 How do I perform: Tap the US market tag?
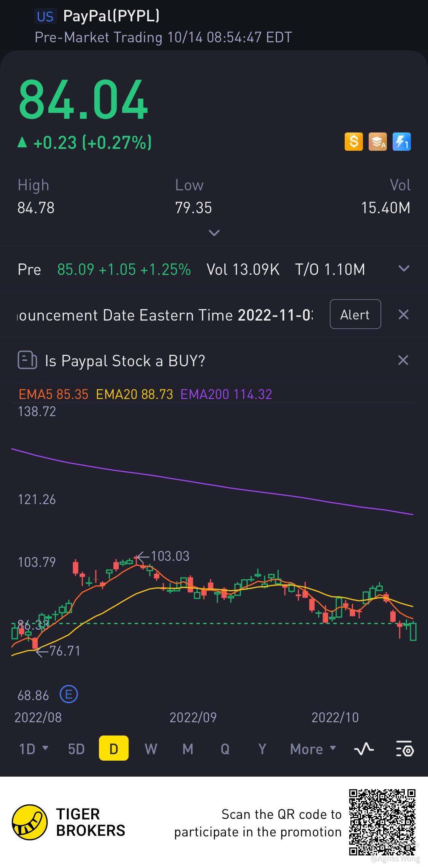click(x=45, y=16)
